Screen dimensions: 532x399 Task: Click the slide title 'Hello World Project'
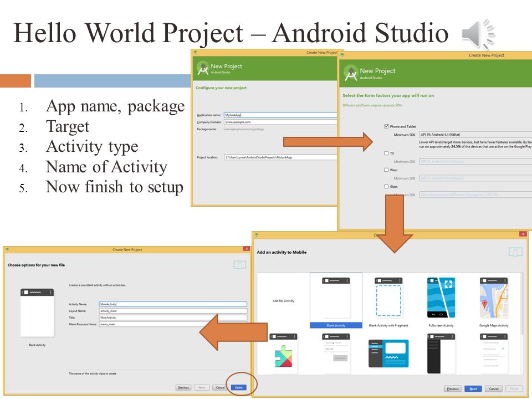(x=128, y=33)
